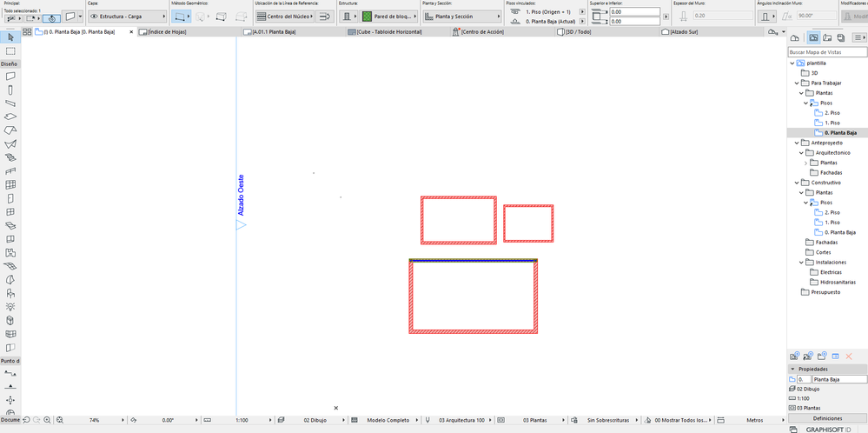
Task: Click the zoom in magnifier icon
Action: point(47,420)
